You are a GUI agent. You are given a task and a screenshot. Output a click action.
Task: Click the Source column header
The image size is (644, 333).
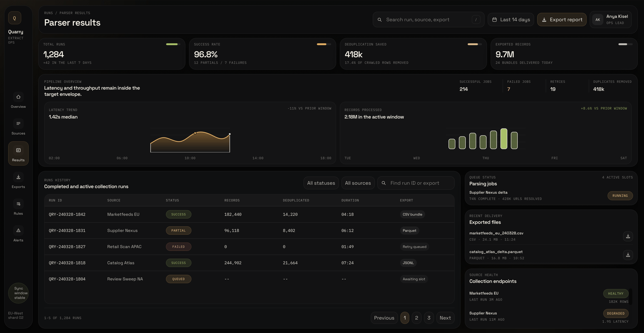pyautogui.click(x=114, y=201)
